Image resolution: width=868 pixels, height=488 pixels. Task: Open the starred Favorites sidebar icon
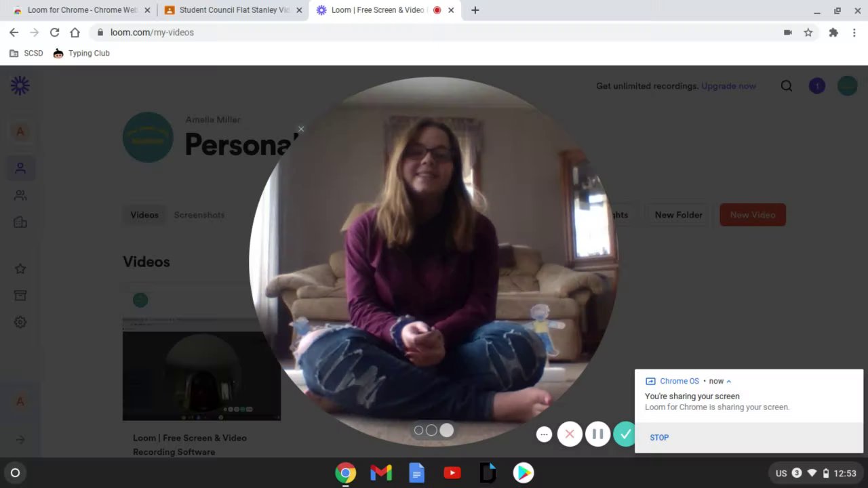click(x=20, y=269)
